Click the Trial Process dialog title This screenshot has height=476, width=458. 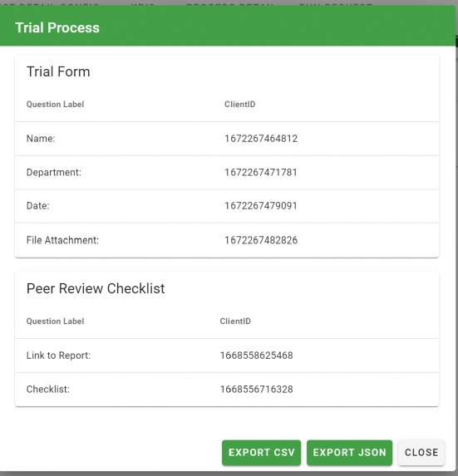[x=57, y=27]
